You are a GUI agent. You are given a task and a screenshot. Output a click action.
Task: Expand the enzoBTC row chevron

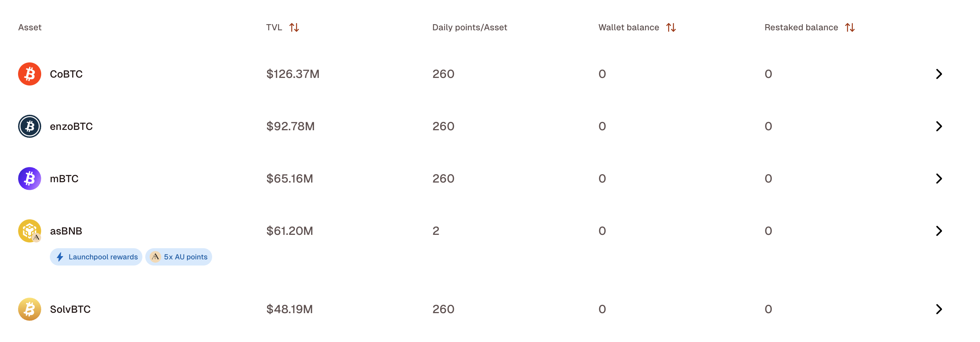point(938,126)
